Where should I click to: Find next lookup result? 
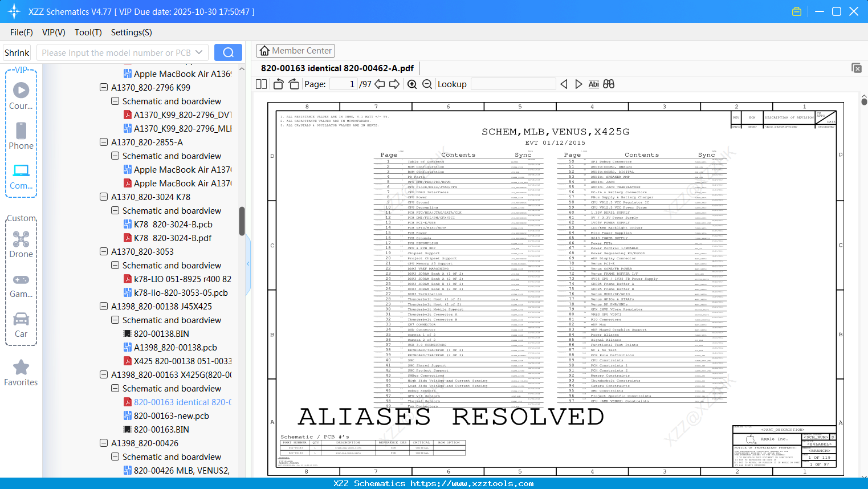click(578, 84)
